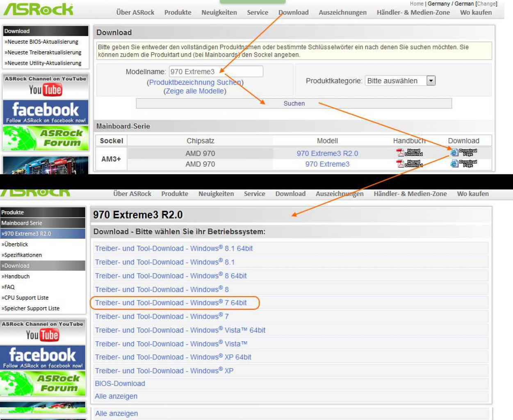Open Download in top navigation
Screen dimensions: 513x420
pos(294,12)
